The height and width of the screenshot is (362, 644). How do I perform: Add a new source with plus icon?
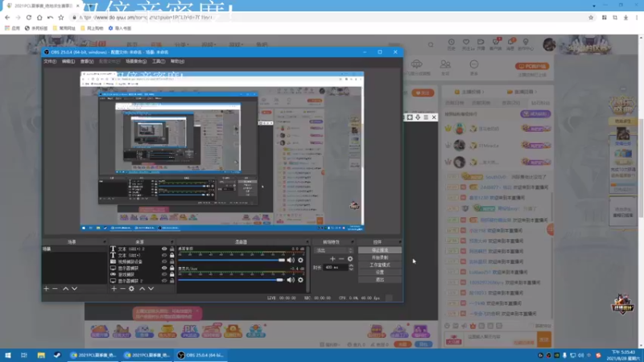point(114,289)
